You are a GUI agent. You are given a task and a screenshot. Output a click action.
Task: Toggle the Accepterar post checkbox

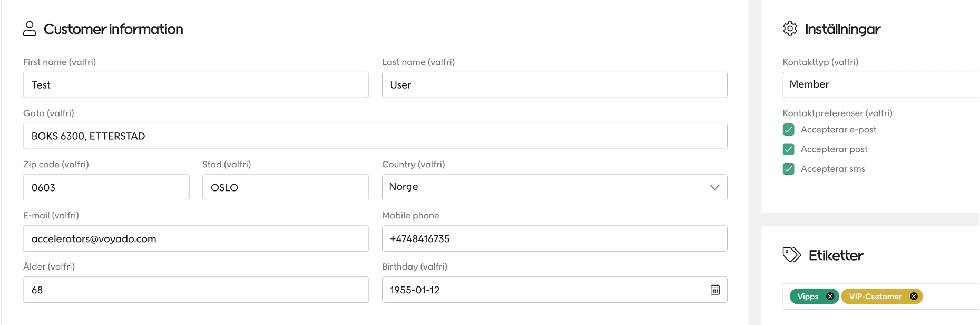click(788, 149)
